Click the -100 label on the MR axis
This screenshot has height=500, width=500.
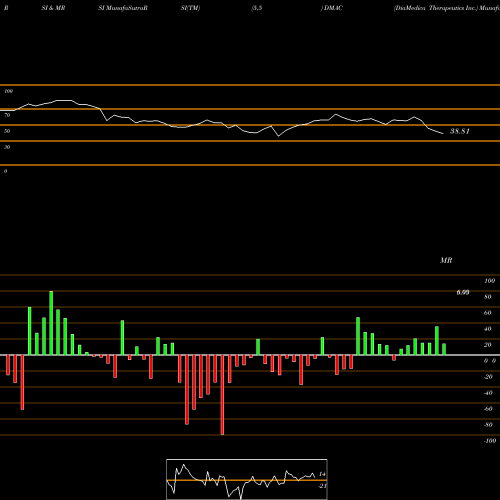click(489, 441)
